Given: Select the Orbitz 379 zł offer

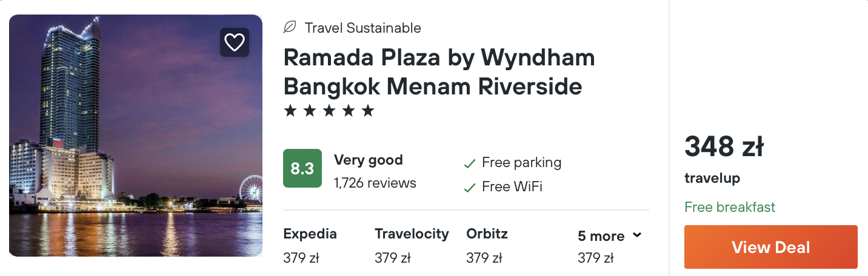Looking at the screenshot, I should pos(487,246).
